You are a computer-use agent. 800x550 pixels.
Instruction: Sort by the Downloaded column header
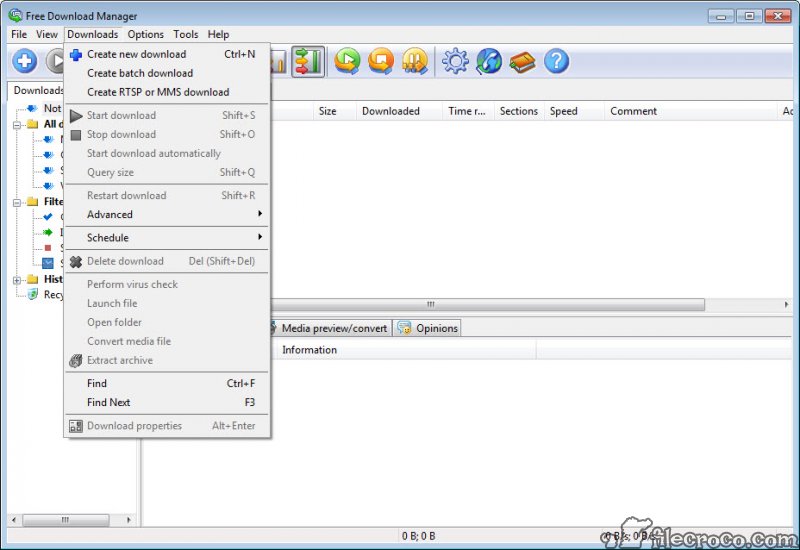[x=398, y=111]
